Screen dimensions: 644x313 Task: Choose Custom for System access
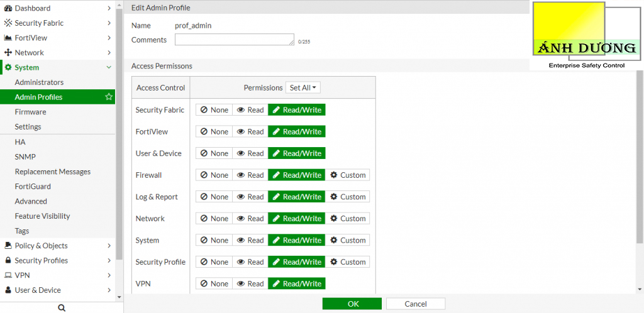coord(347,240)
